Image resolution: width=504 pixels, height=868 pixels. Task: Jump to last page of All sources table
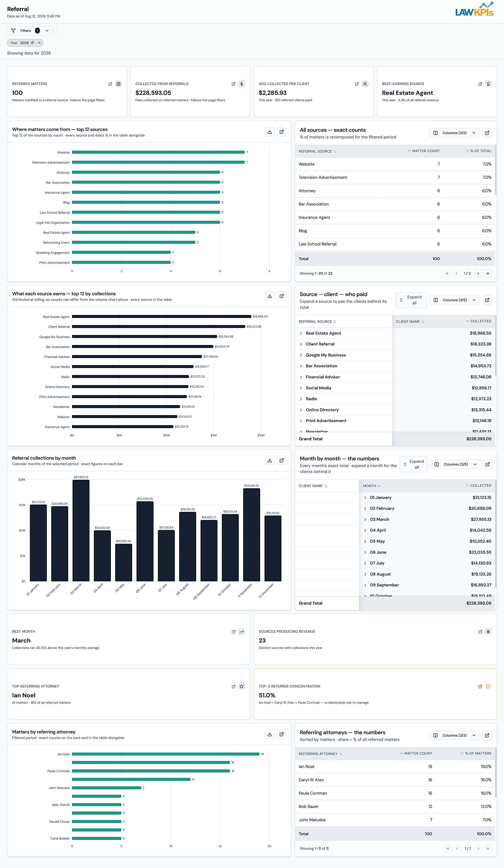[488, 273]
